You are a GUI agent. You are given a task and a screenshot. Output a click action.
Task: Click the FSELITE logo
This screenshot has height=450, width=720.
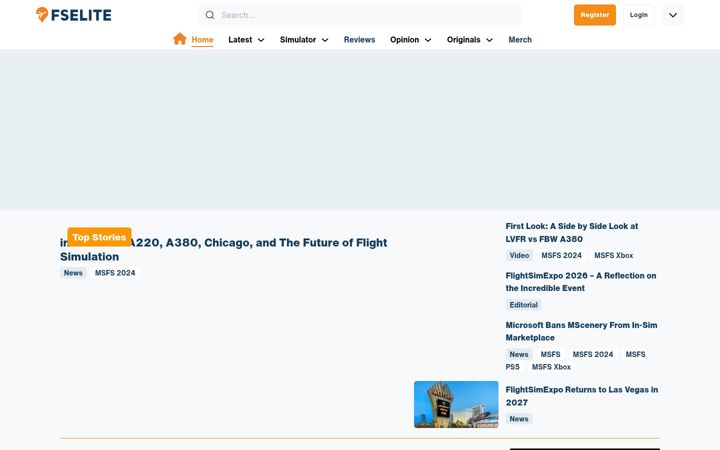click(73, 15)
